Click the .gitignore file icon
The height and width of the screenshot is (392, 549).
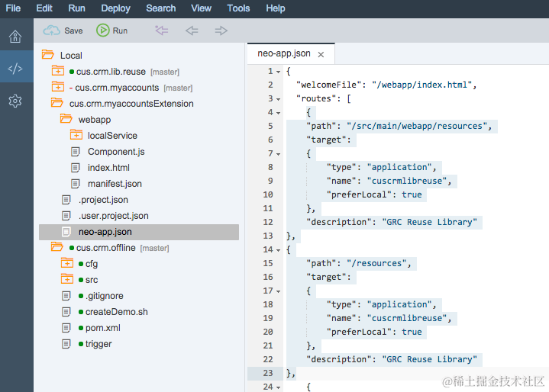[x=66, y=296]
